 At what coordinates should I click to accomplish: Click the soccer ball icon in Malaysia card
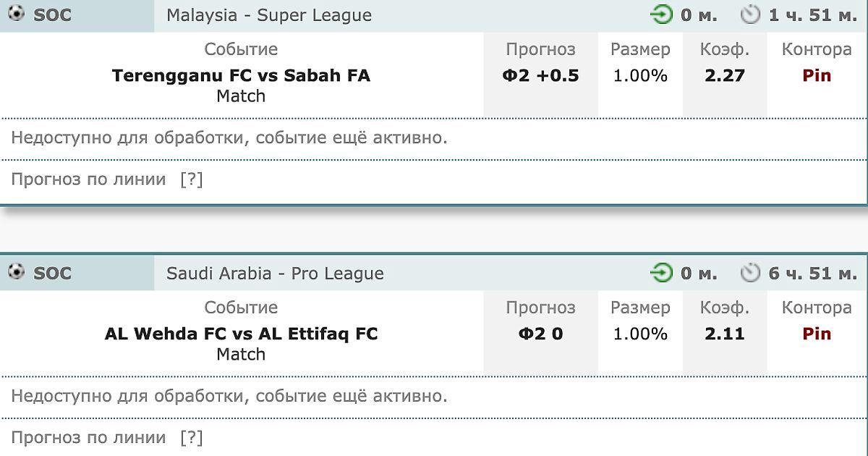pyautogui.click(x=16, y=14)
